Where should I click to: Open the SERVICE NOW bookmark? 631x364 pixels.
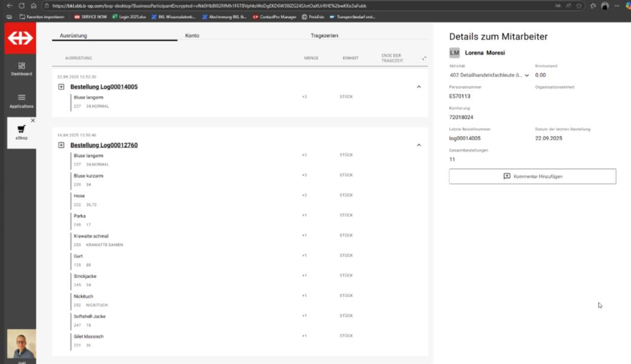pyautogui.click(x=90, y=17)
